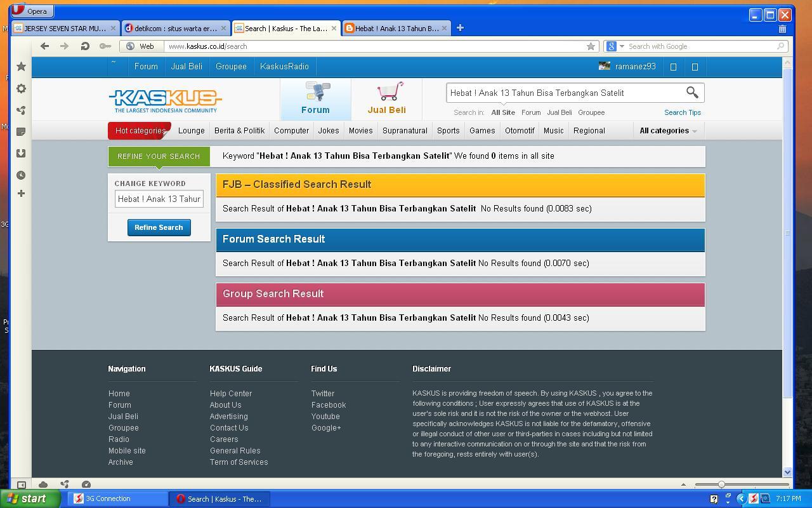Switch to detikcom tab
Image resolution: width=812 pixels, height=508 pixels.
click(x=176, y=28)
